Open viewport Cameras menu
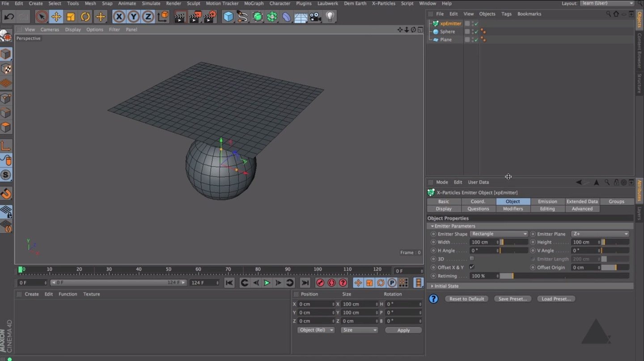The image size is (644, 361). (x=50, y=30)
